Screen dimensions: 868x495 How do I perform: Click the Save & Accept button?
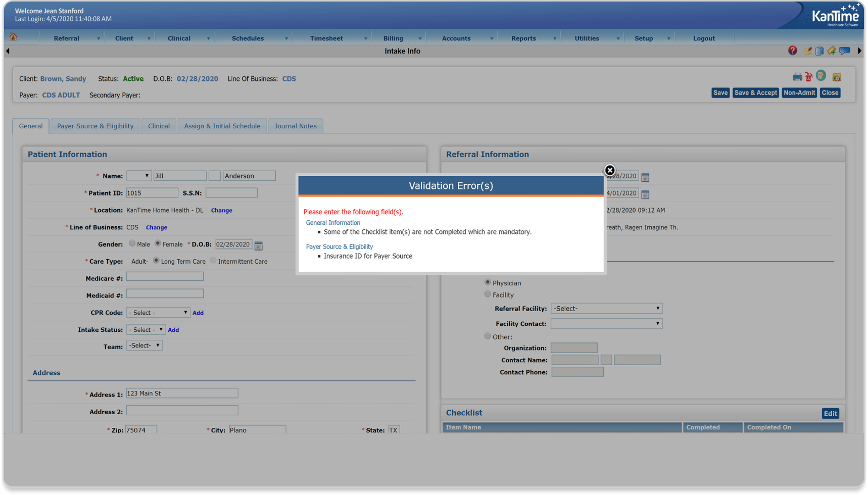click(755, 92)
